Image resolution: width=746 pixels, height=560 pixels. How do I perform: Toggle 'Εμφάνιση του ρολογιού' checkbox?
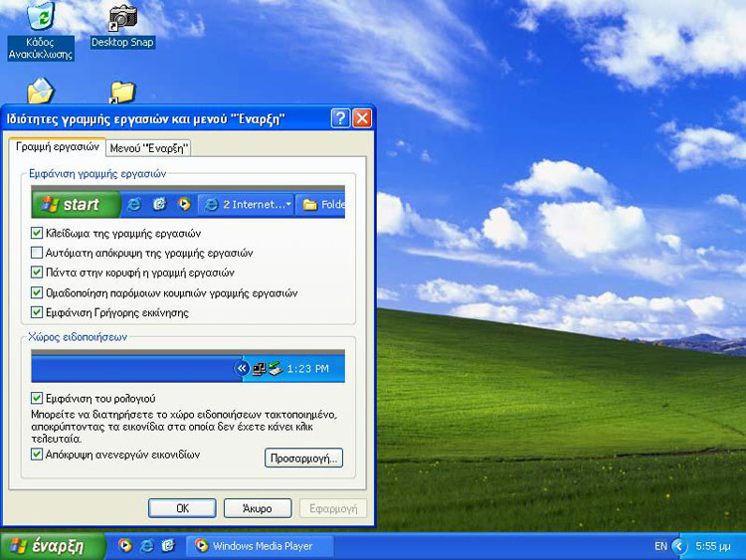click(37, 398)
